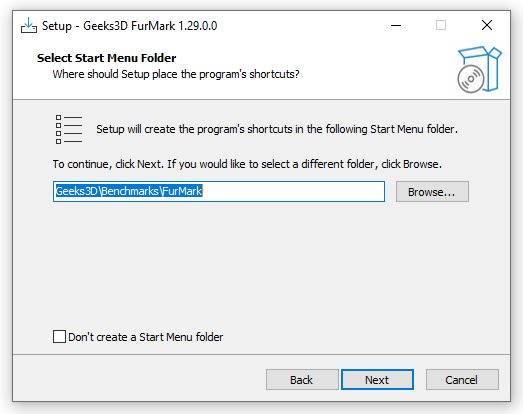Click the "Where should Setup place" subtitle

click(176, 74)
